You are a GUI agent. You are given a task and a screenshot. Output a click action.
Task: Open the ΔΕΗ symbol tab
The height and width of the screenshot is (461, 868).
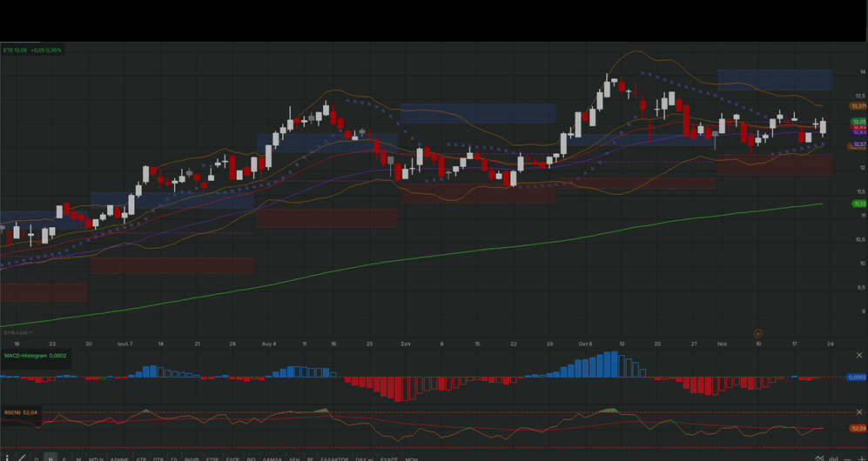[294, 458]
